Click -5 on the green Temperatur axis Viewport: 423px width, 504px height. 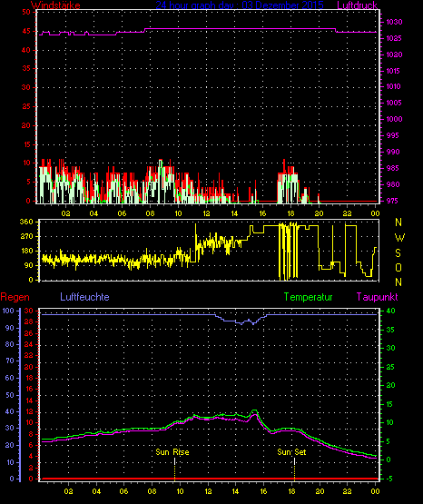(389, 479)
